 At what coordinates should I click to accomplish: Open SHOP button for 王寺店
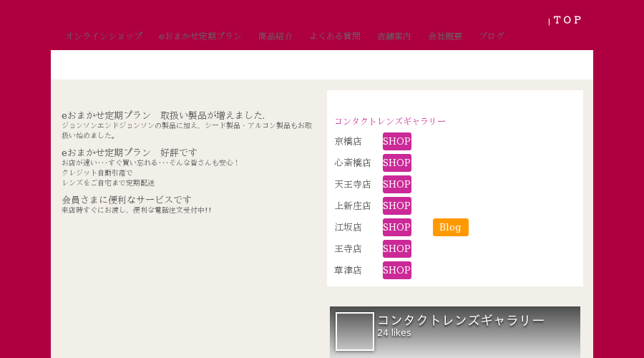(396, 248)
